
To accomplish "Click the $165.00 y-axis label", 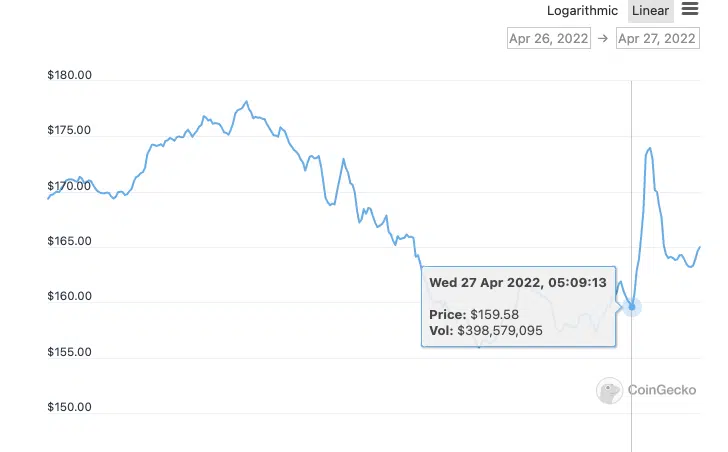I will [x=69, y=241].
